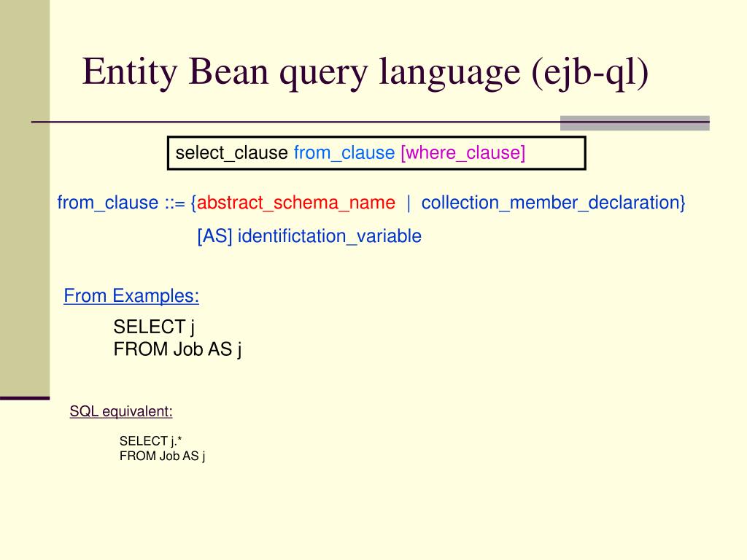Click "from_clause ::=" definition text
Image resolution: width=747 pixels, height=560 pixels.
coord(121,203)
